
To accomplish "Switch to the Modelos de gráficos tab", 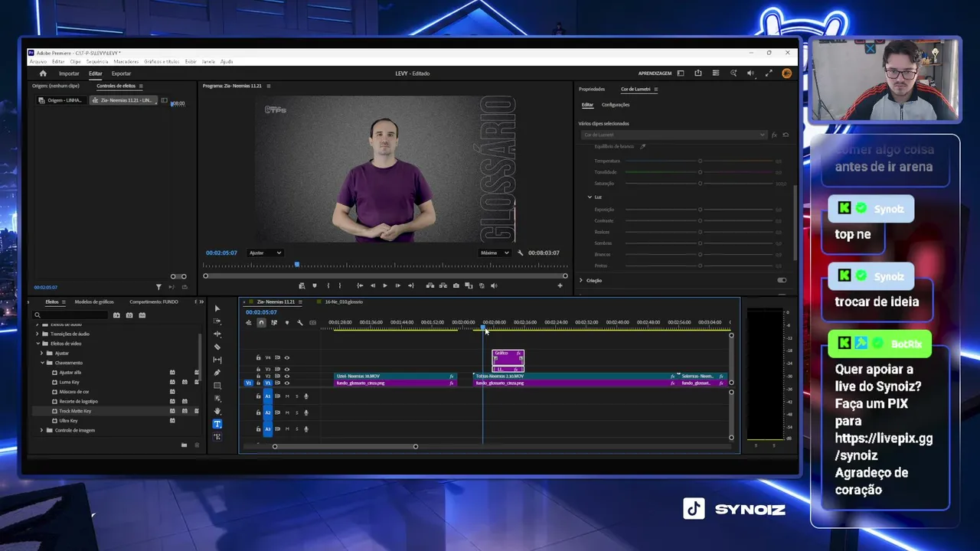I will 94,302.
